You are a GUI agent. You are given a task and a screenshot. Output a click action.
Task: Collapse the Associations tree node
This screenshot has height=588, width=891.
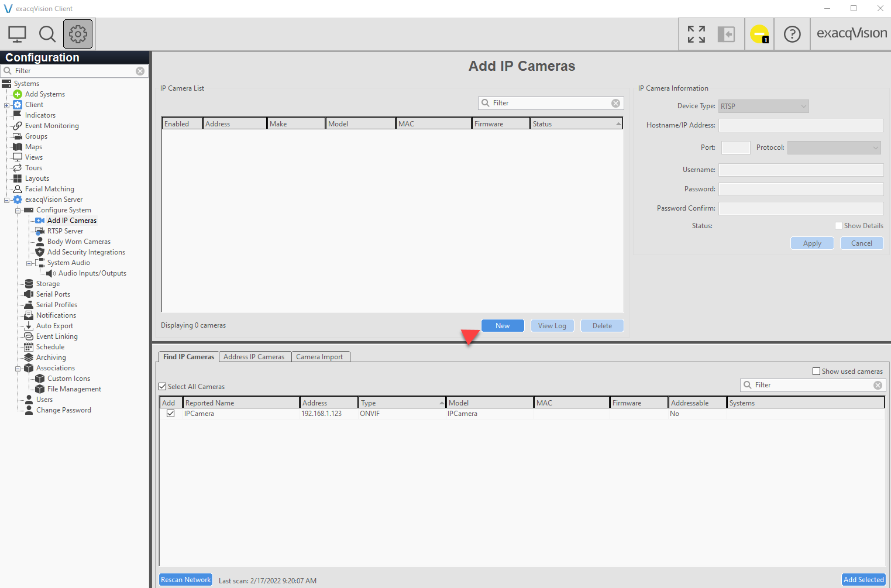click(x=18, y=369)
